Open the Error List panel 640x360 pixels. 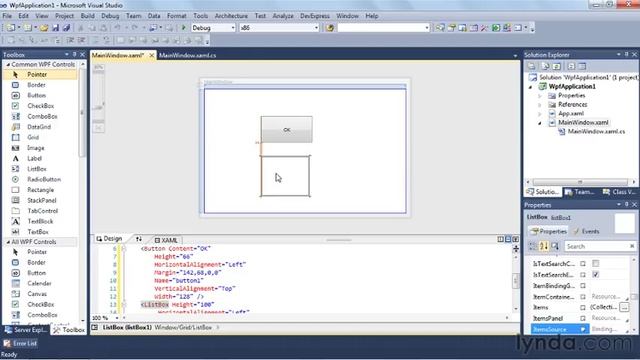(20, 344)
